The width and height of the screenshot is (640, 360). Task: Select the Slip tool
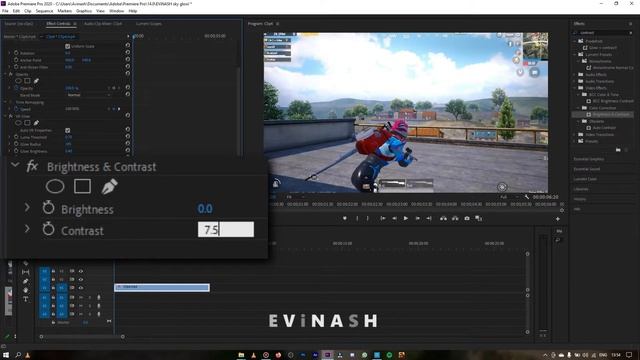tap(26, 272)
